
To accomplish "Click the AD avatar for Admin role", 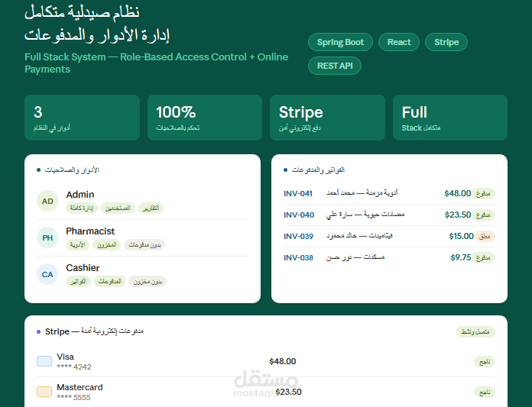I will point(47,201).
